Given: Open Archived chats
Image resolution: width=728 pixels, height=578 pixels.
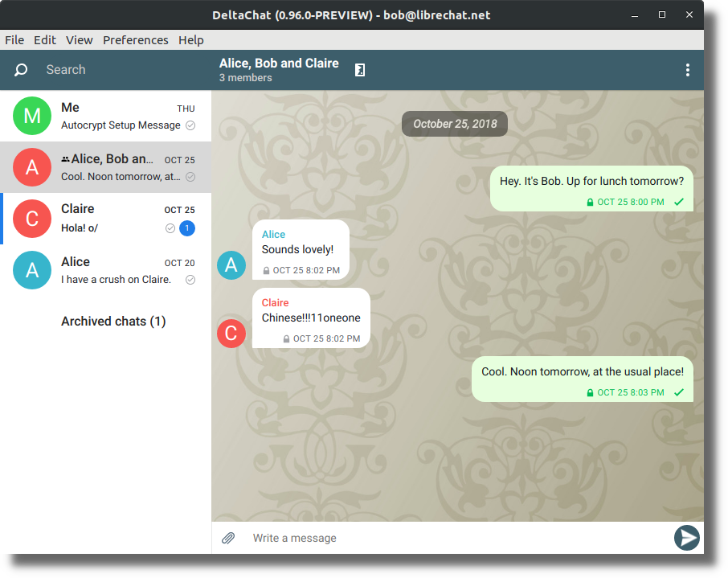Looking at the screenshot, I should pos(113,321).
